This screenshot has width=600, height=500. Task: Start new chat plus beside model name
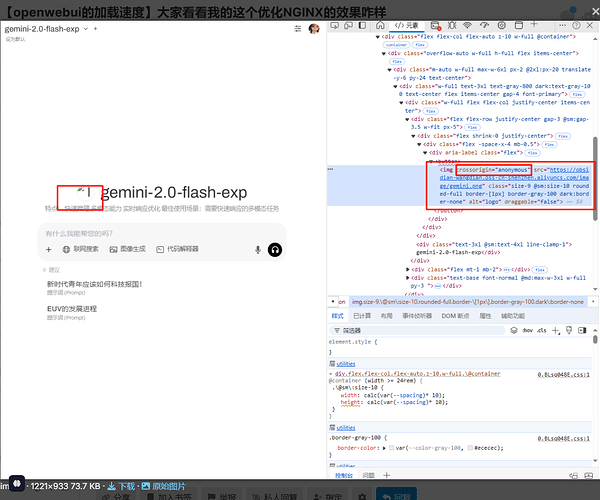pos(95,29)
